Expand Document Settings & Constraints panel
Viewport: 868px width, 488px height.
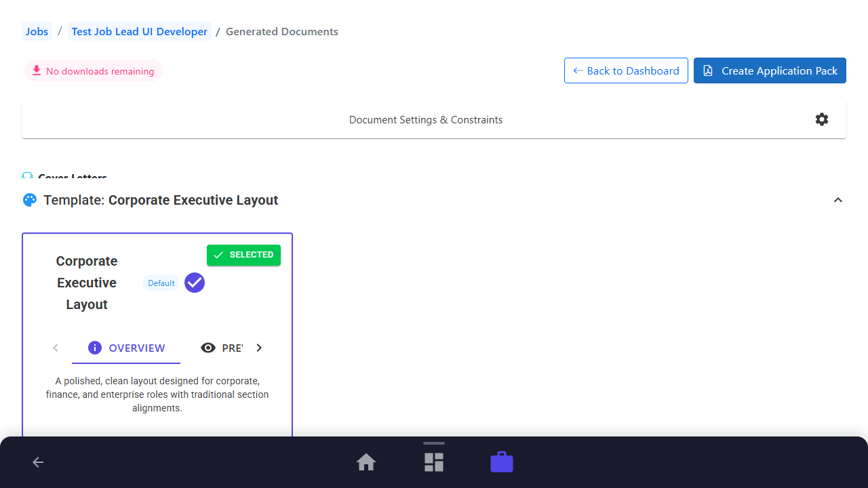click(434, 119)
